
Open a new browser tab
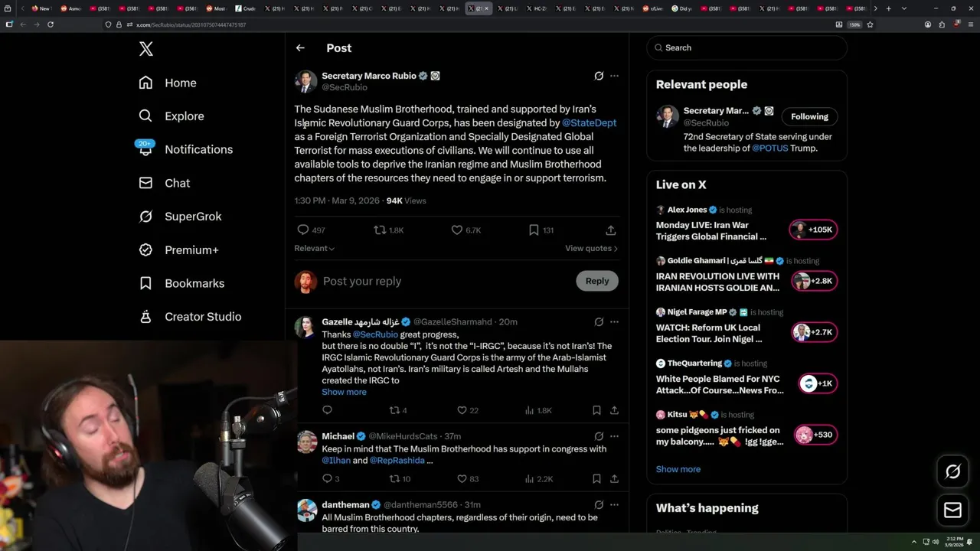click(x=888, y=8)
